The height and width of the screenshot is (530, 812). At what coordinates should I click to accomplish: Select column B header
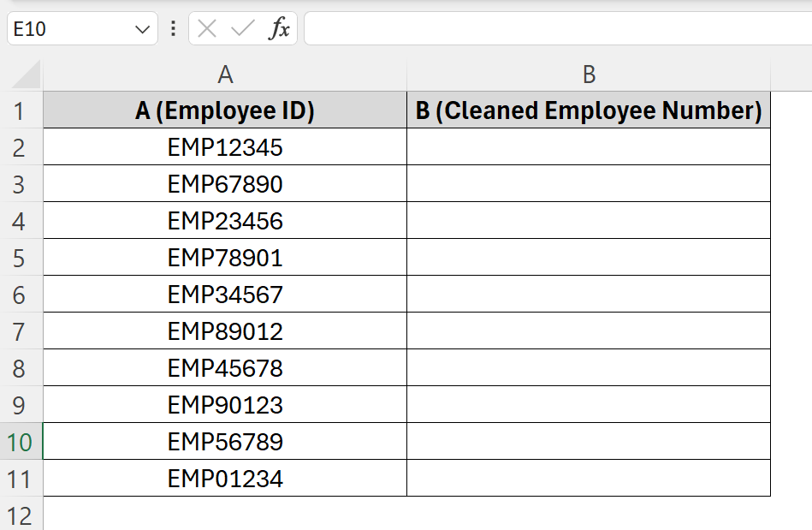(589, 74)
